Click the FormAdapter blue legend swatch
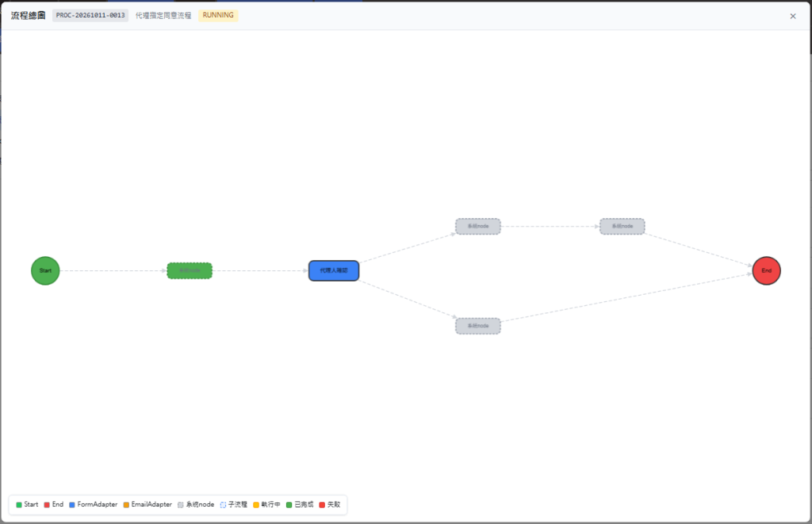Image resolution: width=812 pixels, height=524 pixels. pyautogui.click(x=72, y=505)
